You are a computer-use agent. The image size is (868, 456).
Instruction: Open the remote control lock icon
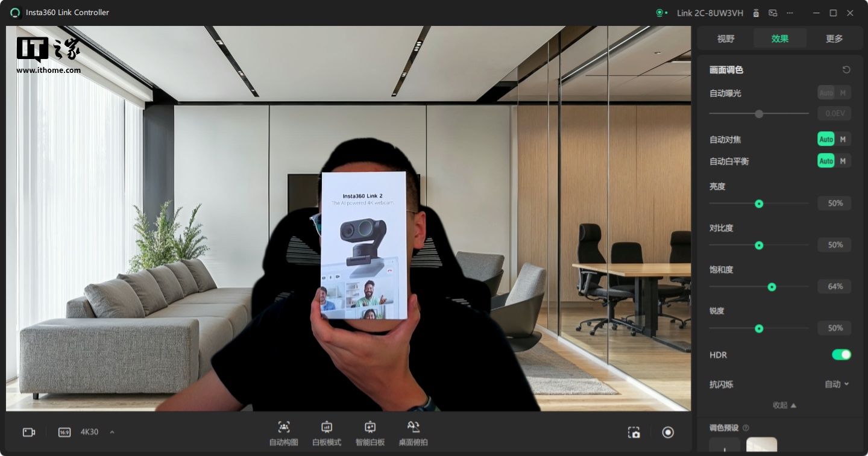(x=756, y=13)
